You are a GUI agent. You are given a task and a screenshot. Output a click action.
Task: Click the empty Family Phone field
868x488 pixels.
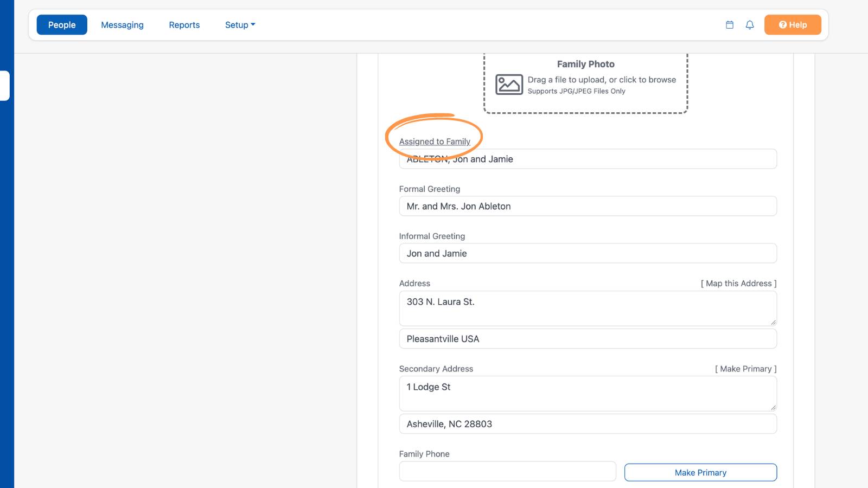pyautogui.click(x=508, y=471)
